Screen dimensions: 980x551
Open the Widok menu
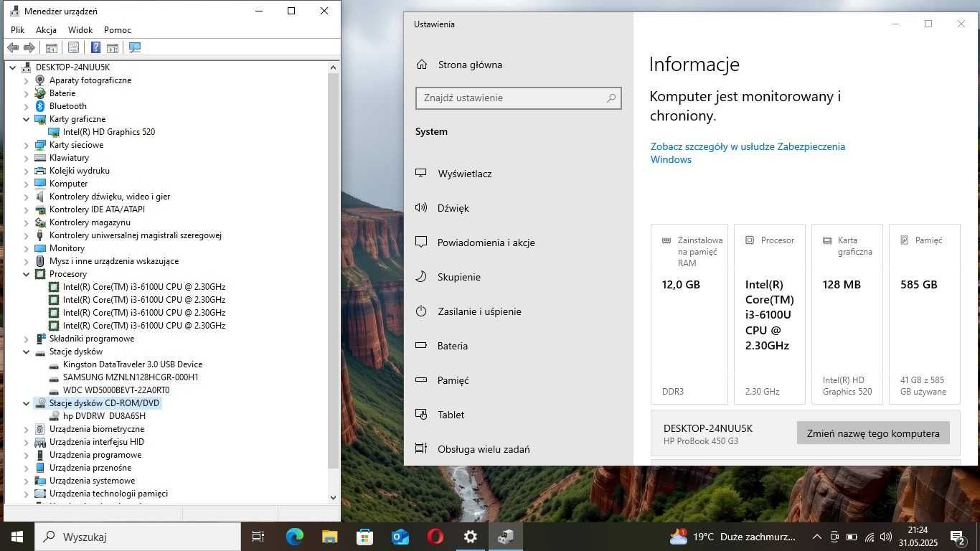tap(80, 30)
